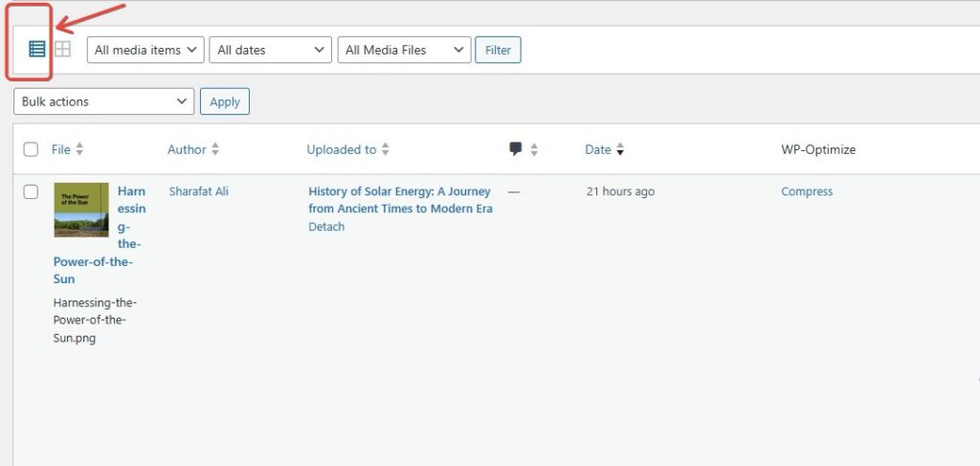Click the Harnessing-the-Power-of-the-Sun.png filename text
Viewport: 980px width, 466px height.
(x=95, y=321)
